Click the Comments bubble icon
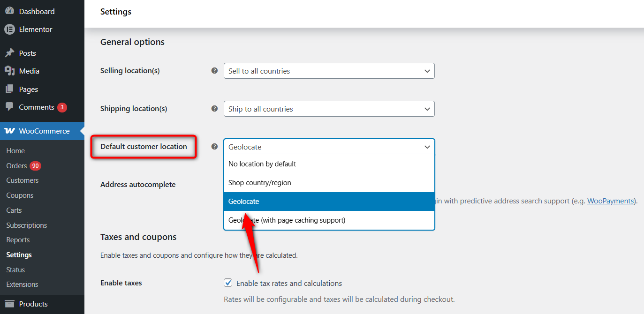Viewport: 644px width, 314px height. pos(9,107)
